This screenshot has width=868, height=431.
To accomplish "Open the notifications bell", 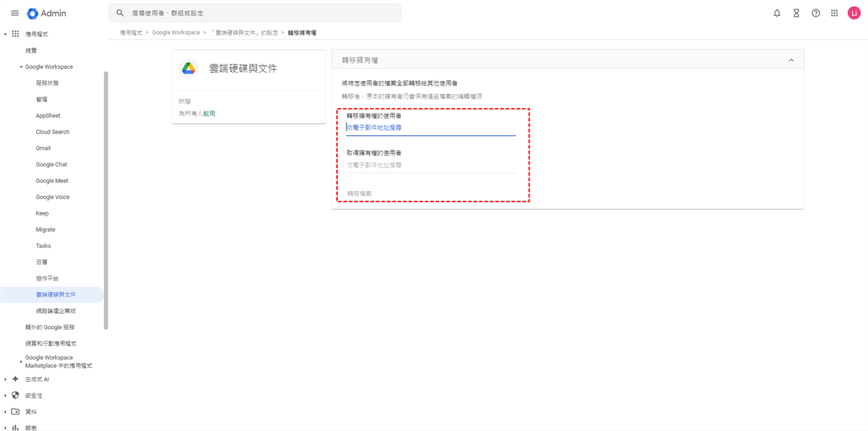I will point(777,13).
